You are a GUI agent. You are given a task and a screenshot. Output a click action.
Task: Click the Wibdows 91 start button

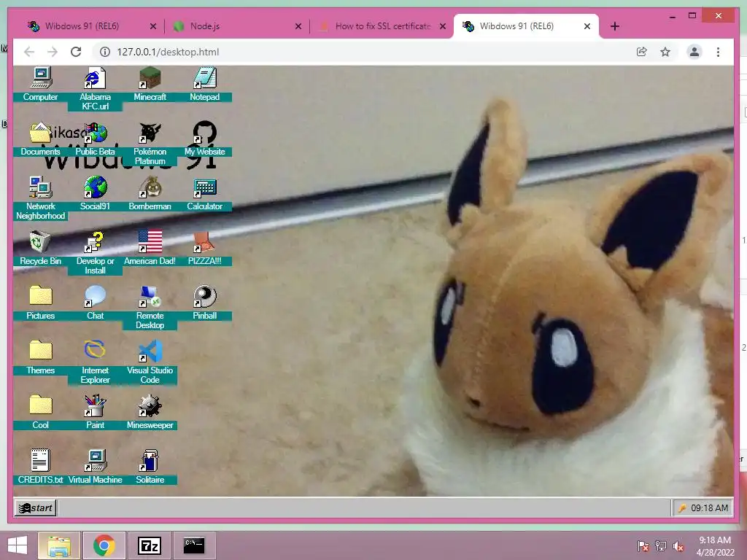(x=35, y=507)
